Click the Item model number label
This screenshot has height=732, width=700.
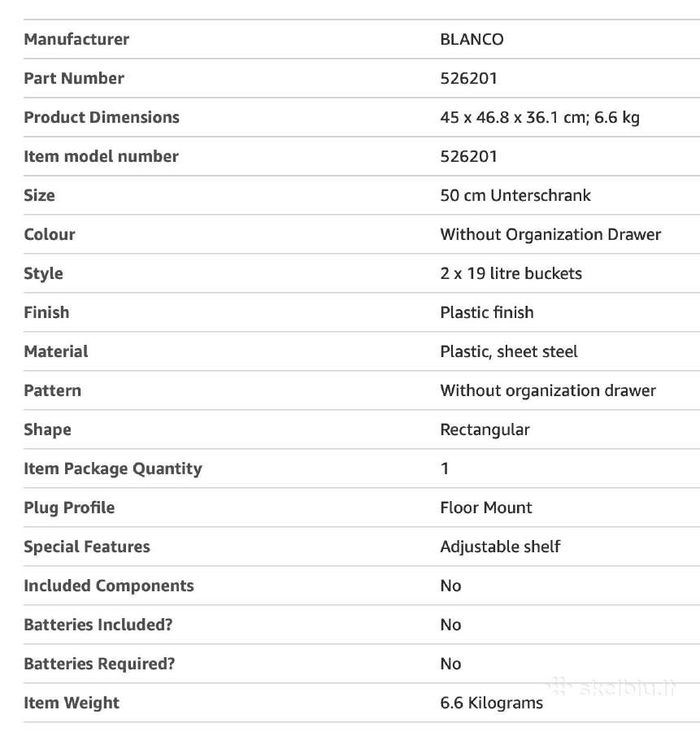[x=101, y=156]
